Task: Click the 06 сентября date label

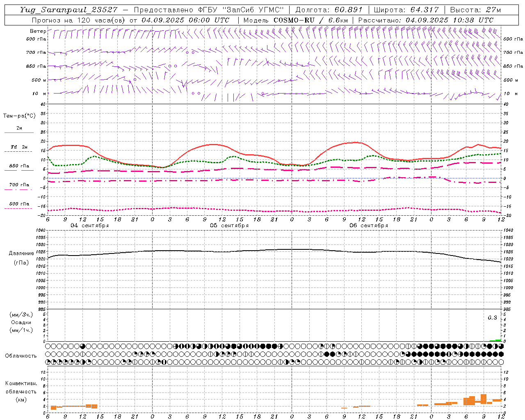Action: coord(368,226)
